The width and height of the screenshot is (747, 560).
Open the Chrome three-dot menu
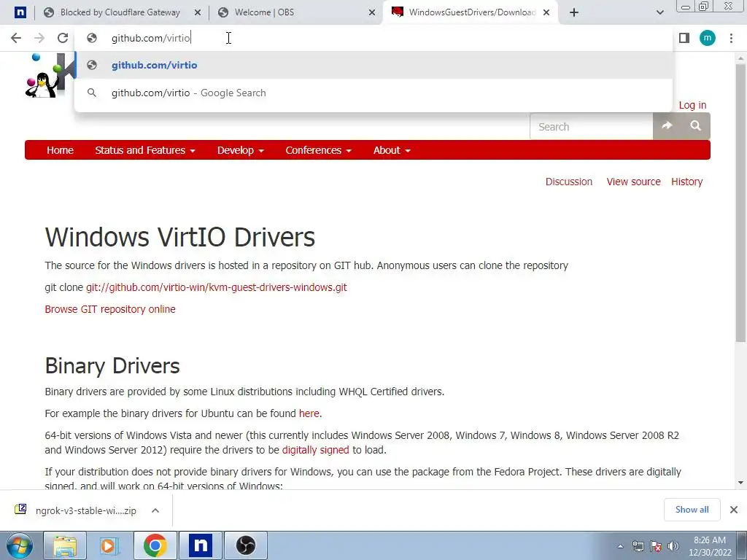tap(731, 38)
